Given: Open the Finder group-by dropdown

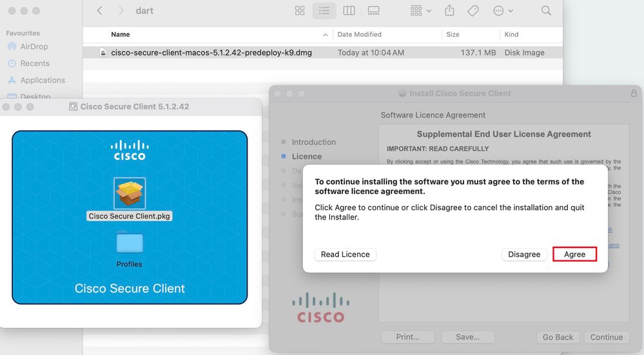Looking at the screenshot, I should [420, 11].
